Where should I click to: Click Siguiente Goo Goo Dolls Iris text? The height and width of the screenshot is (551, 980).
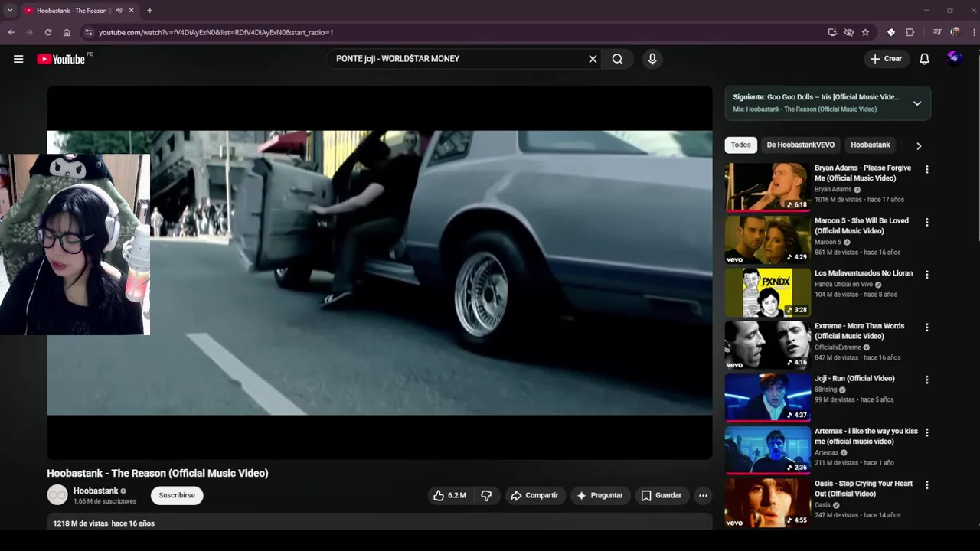coord(816,97)
